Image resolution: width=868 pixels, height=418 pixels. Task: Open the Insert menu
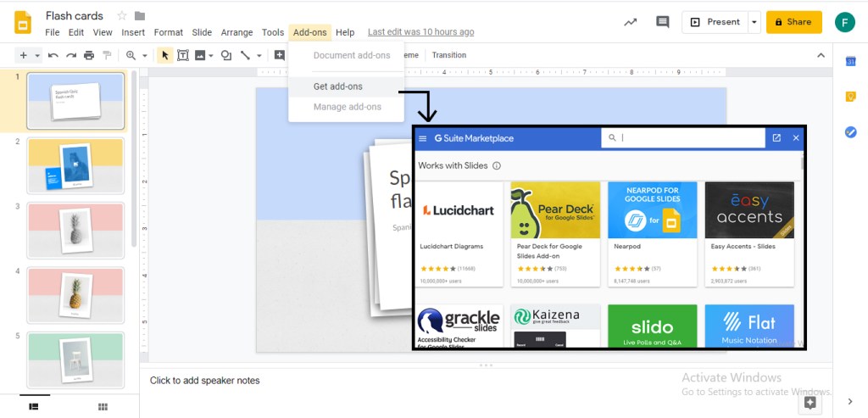click(133, 32)
